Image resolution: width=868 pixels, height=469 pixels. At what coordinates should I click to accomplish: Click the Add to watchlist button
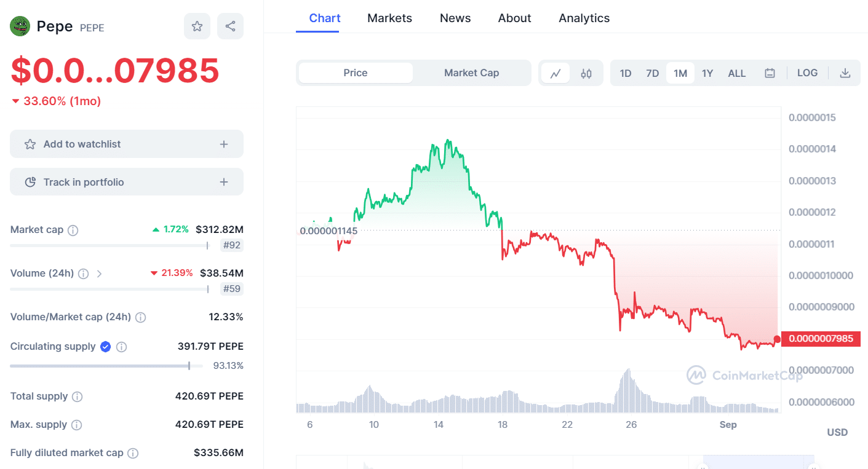(x=127, y=144)
